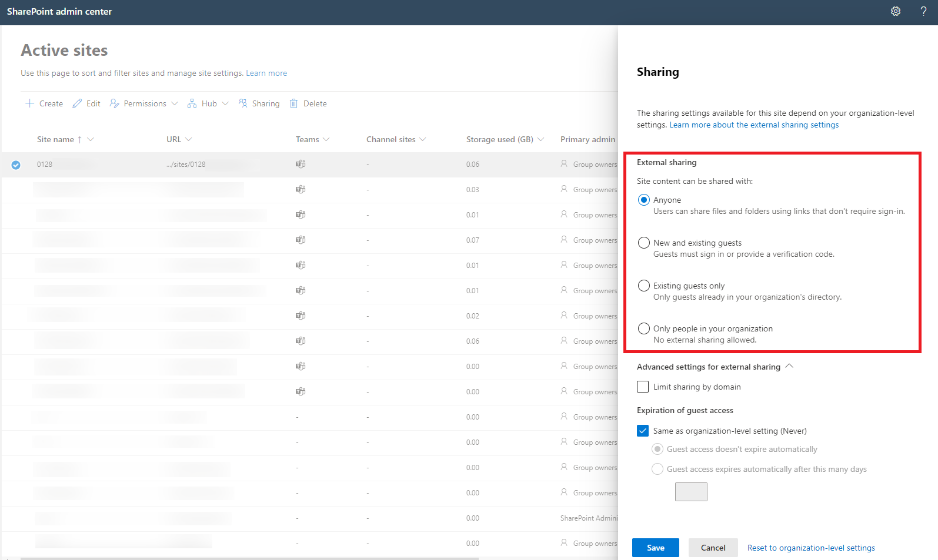Select Guest access expires automatically after days
Viewport: 938px width, 560px height.
coord(657,469)
